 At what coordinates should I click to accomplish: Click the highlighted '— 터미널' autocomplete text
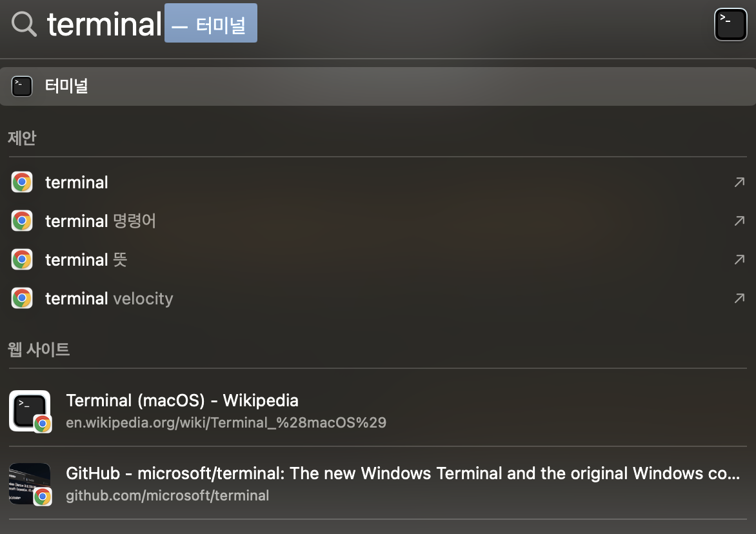(210, 23)
